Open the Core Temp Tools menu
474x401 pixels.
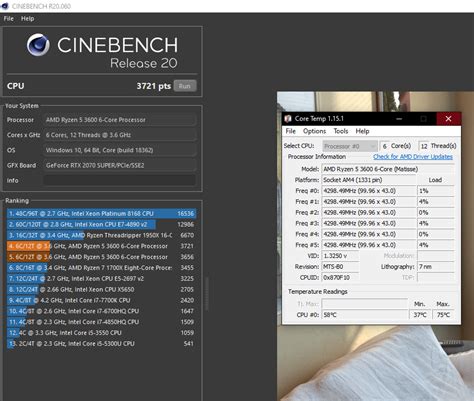(x=341, y=131)
